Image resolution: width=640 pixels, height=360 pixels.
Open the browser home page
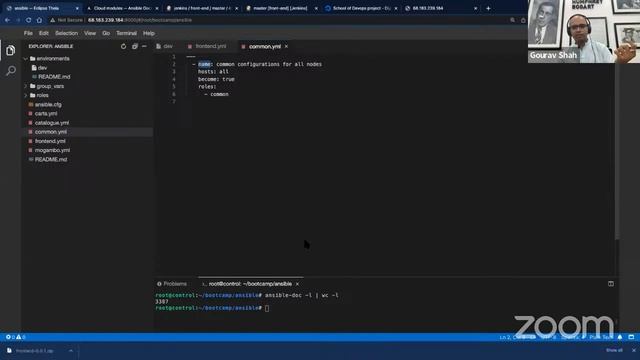[39, 20]
